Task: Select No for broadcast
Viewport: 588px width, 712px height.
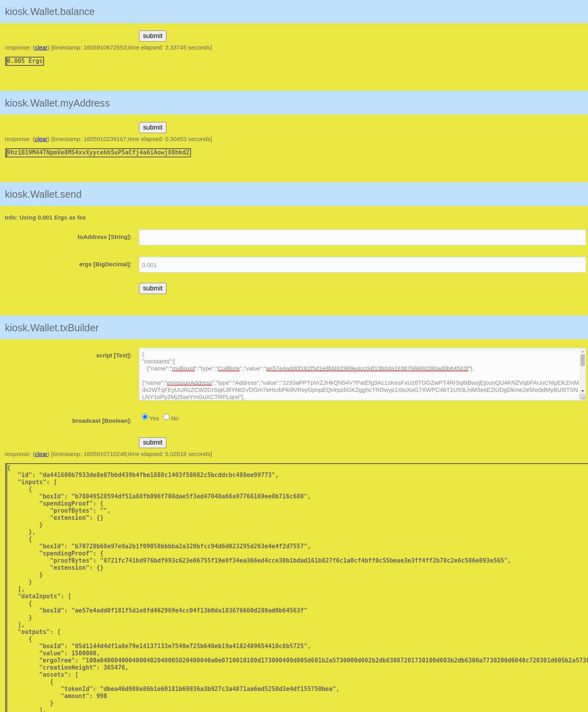Action: point(166,417)
